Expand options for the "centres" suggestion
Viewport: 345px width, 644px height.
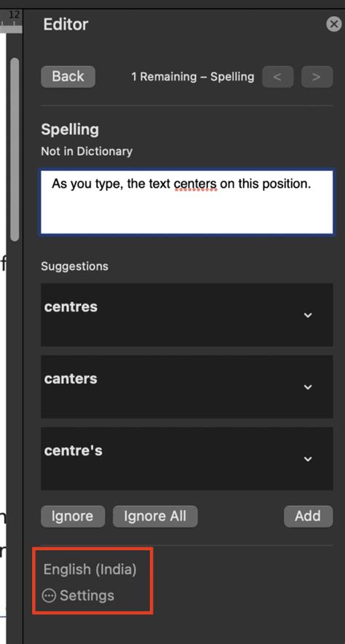308,315
